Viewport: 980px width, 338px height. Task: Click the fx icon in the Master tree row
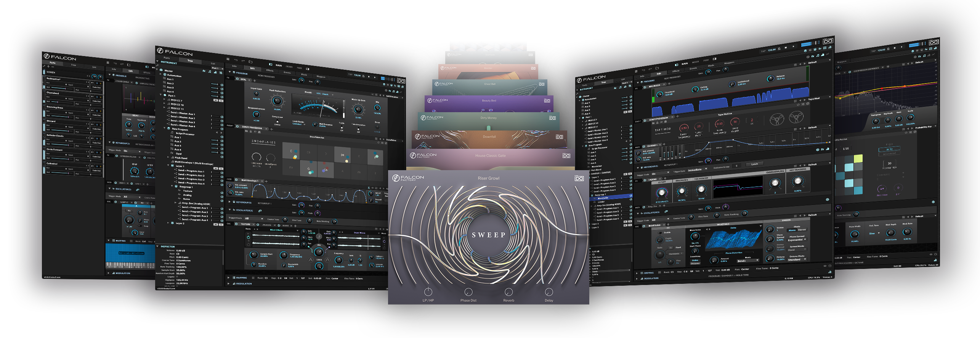point(204,71)
